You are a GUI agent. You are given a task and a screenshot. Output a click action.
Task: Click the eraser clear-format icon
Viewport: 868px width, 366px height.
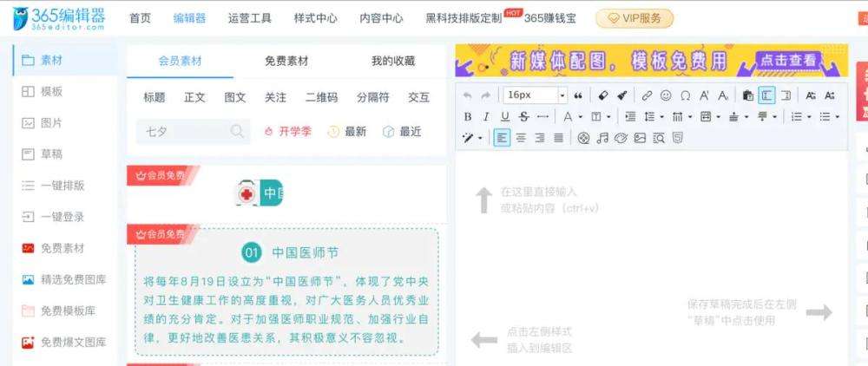pos(603,95)
